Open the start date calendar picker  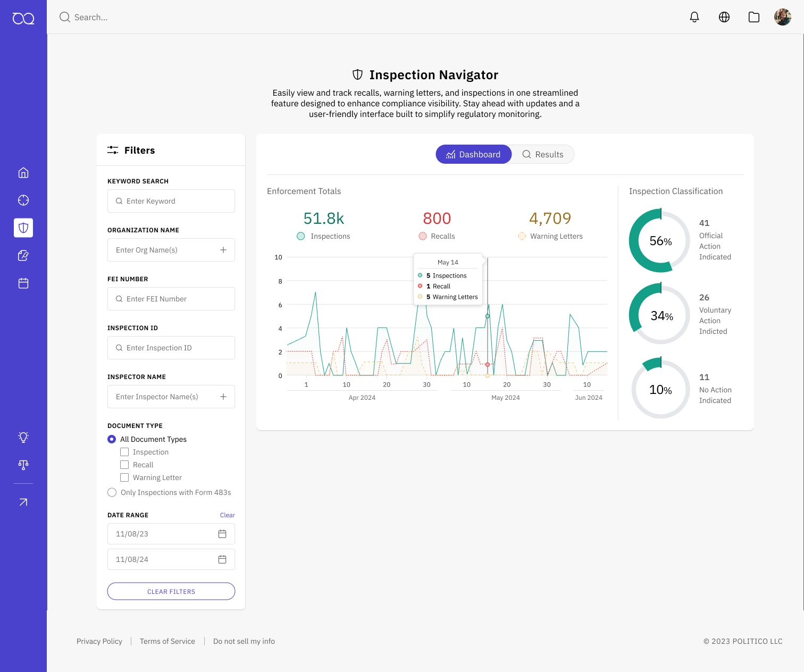click(x=222, y=534)
